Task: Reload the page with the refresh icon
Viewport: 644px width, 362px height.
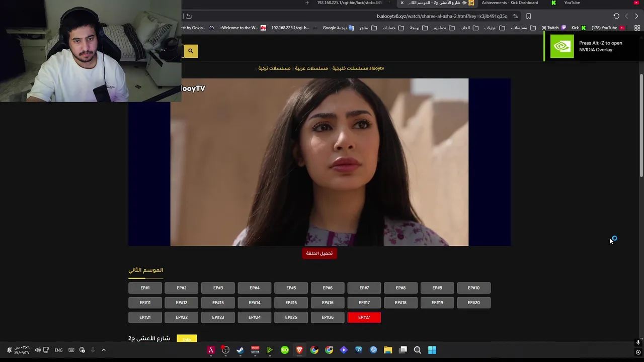Action: click(x=616, y=16)
